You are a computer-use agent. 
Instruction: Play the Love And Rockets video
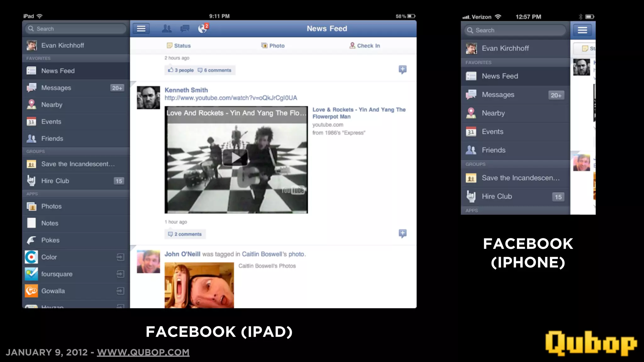click(235, 157)
